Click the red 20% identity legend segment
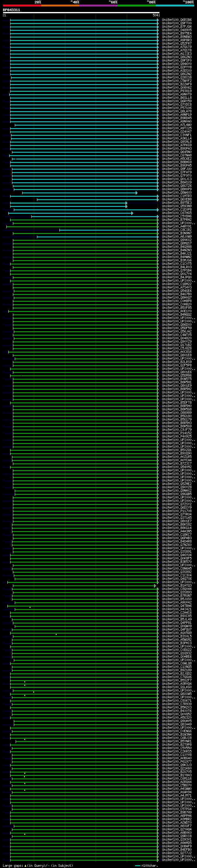 [22, 6]
